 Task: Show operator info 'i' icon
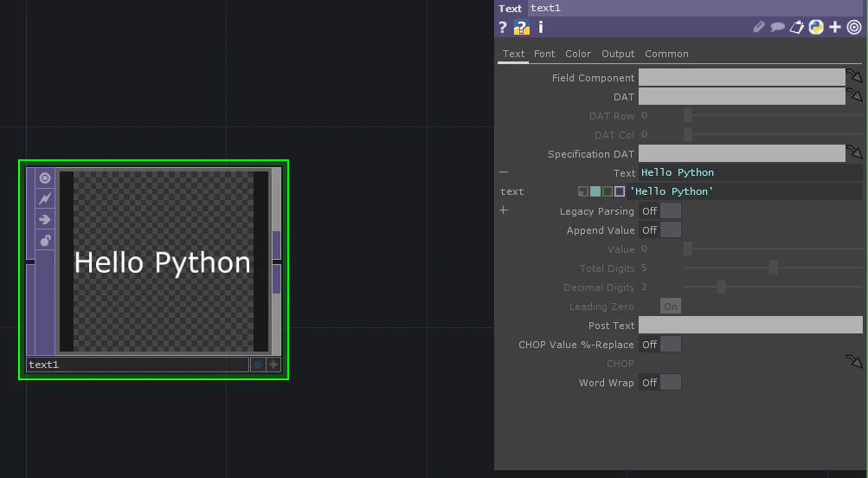541,27
